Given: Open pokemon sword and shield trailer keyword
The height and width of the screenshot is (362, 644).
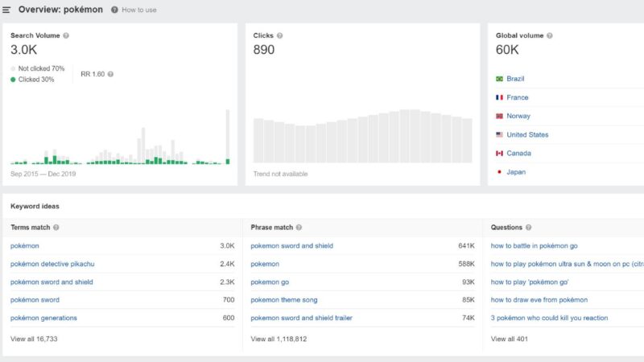Looking at the screenshot, I should click(x=301, y=318).
